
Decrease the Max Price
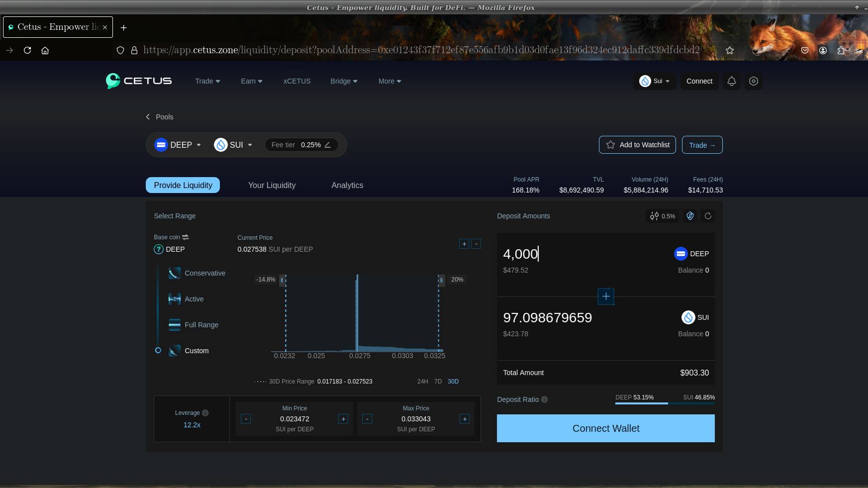click(367, 419)
